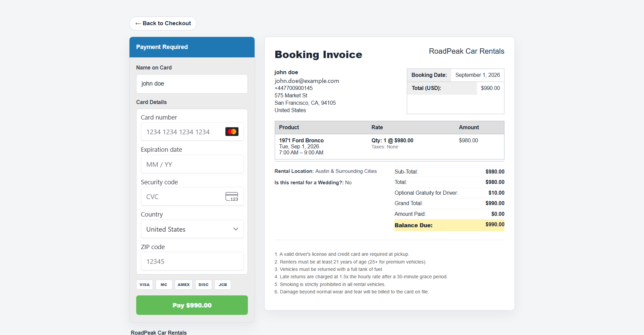Click the phone number +447700900145
This screenshot has height=335, width=644.
click(293, 88)
